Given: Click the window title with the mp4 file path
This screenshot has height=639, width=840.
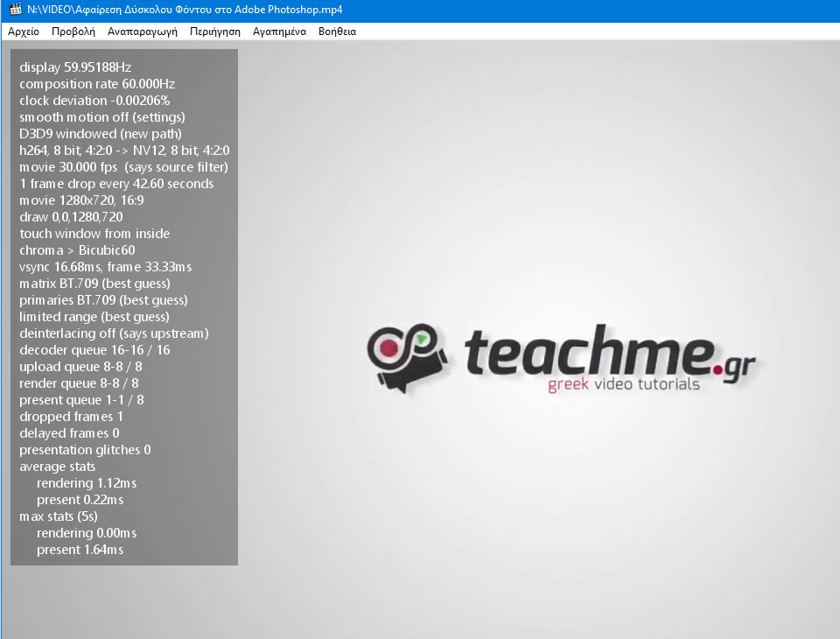Looking at the screenshot, I should 185,10.
